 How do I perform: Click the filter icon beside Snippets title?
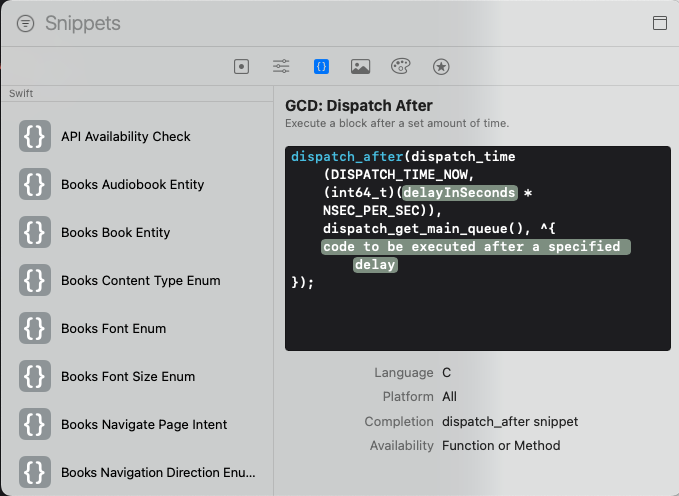coord(25,23)
